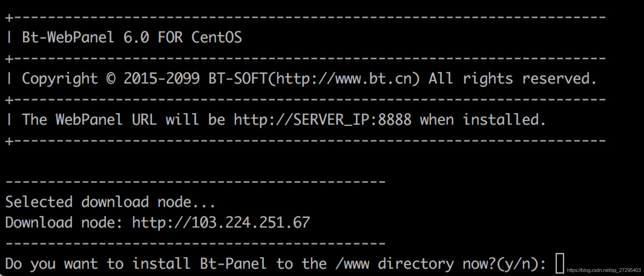Image resolution: width=644 pixels, height=276 pixels.
Task: Click the copyright © symbol
Action: point(111,79)
